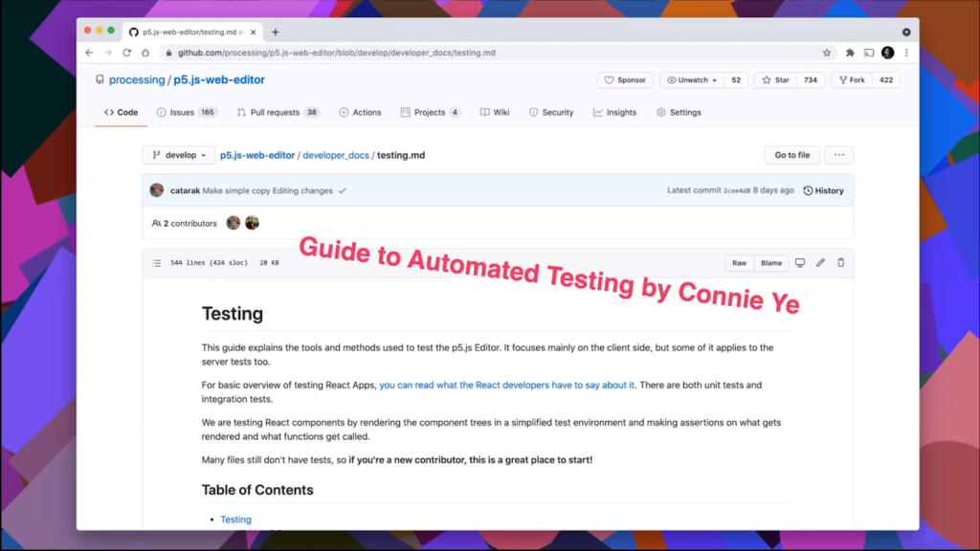
Task: Click the site lock icon in address bar
Action: [x=168, y=53]
